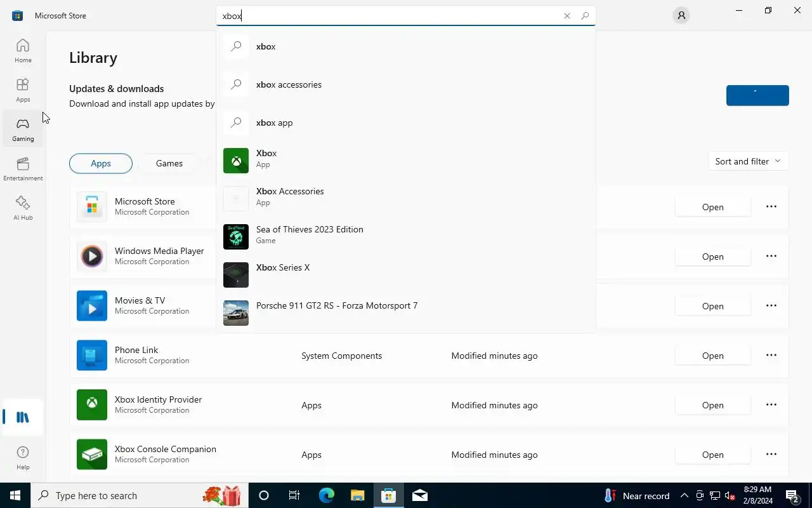Viewport: 812px width, 508px height.
Task: Click the green Xbox app icon in suggestions
Action: pyautogui.click(x=236, y=161)
